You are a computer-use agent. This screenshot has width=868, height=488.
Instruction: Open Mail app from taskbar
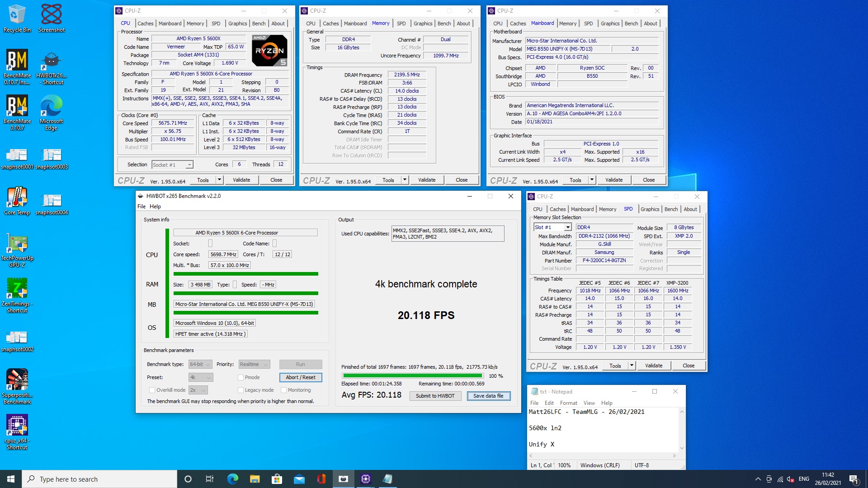click(299, 479)
